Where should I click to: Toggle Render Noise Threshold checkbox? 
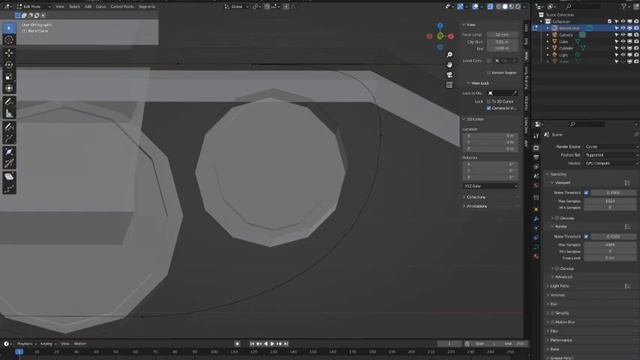[586, 236]
